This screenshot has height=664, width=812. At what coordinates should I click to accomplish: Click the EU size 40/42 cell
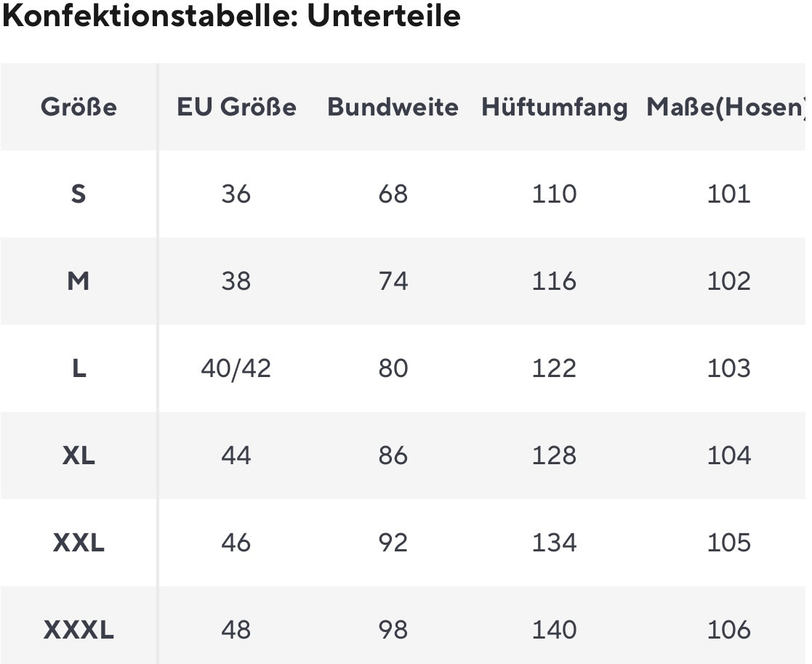236,368
